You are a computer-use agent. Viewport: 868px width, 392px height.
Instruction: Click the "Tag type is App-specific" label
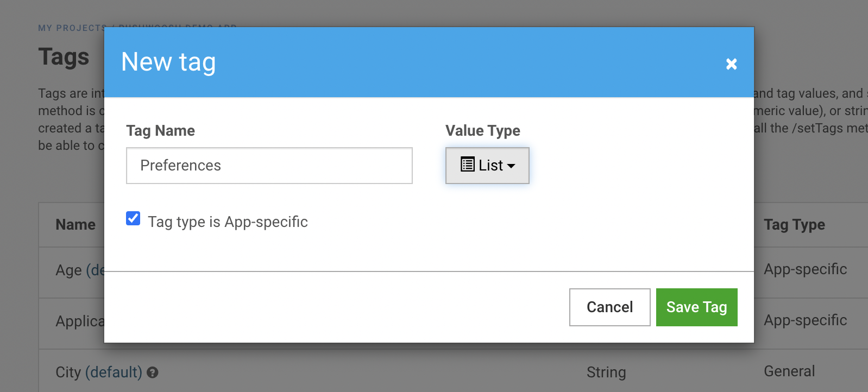228,222
